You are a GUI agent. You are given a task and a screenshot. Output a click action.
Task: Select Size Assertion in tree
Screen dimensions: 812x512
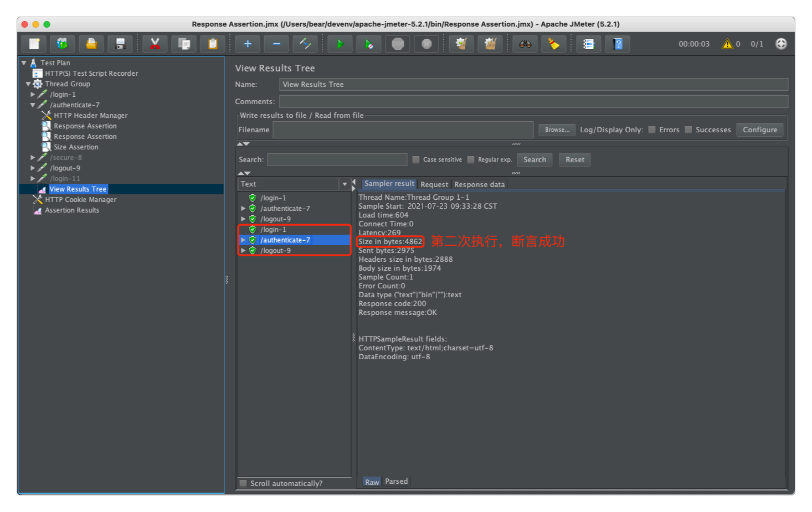point(76,147)
